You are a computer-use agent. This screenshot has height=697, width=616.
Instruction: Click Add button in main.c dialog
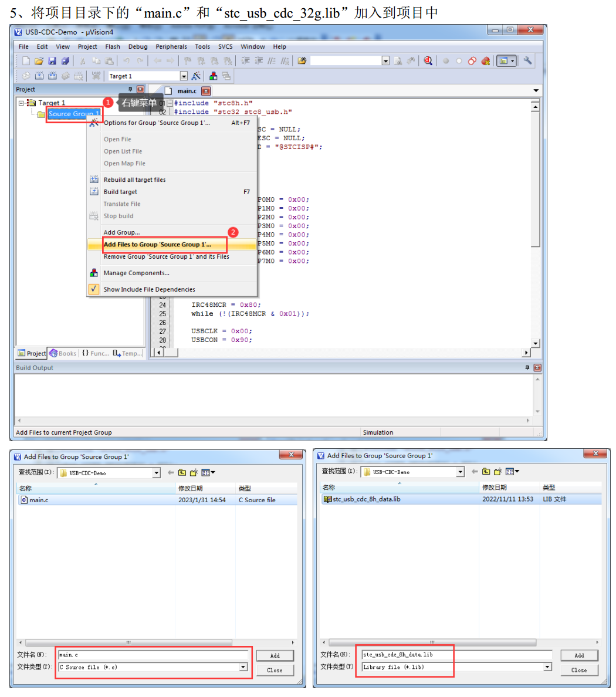(x=275, y=655)
